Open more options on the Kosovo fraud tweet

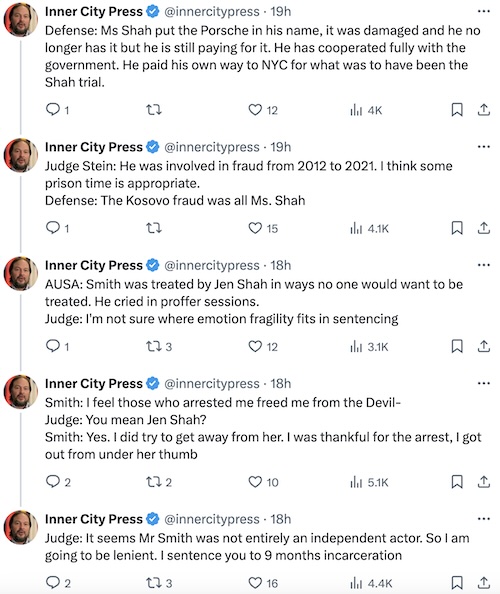pyautogui.click(x=484, y=147)
